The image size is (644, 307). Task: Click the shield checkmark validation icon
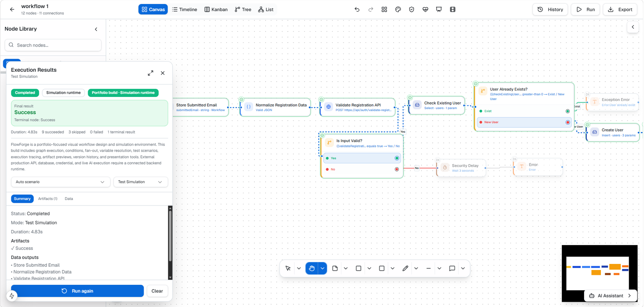pyautogui.click(x=411, y=9)
